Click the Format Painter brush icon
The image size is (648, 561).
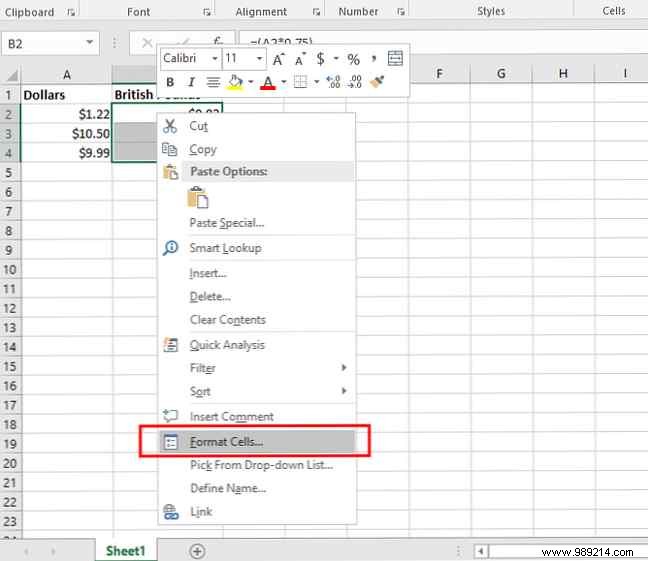(377, 82)
